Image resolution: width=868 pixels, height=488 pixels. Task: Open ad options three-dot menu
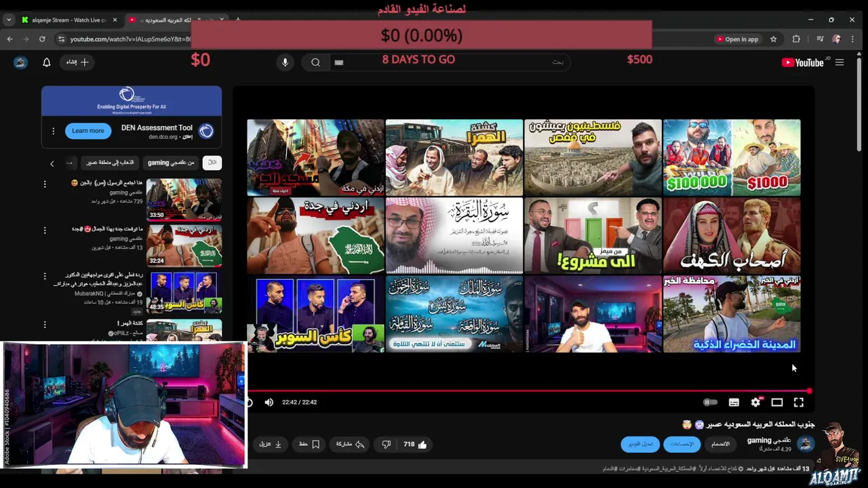53,131
